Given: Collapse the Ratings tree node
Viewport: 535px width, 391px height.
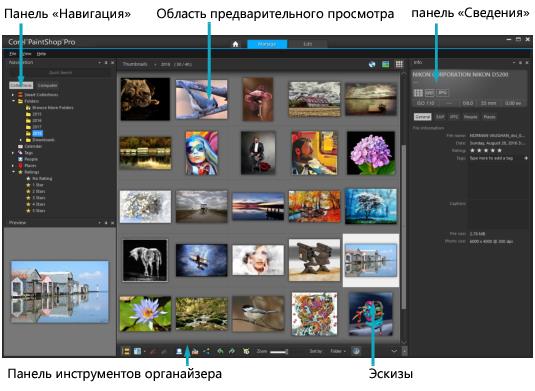Looking at the screenshot, I should click(x=13, y=172).
